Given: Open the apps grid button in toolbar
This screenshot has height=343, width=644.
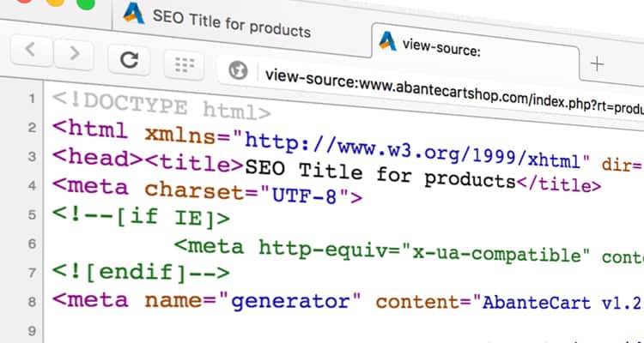Looking at the screenshot, I should (182, 64).
